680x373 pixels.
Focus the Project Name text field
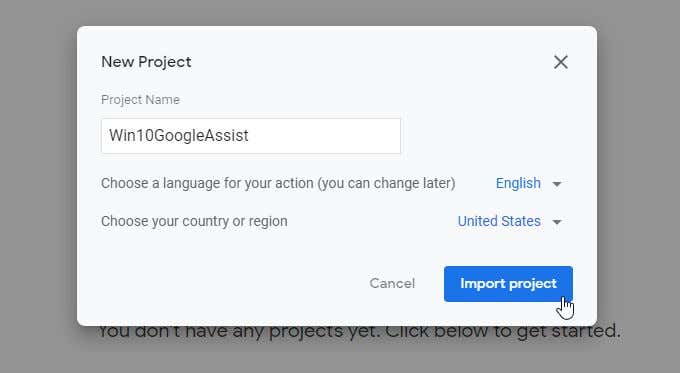pos(251,136)
